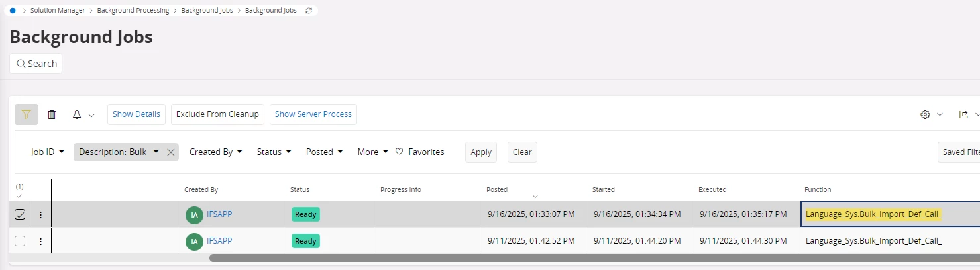Viewport: 980px width, 270px height.
Task: Remove the Description: Bulk filter
Action: pos(171,152)
